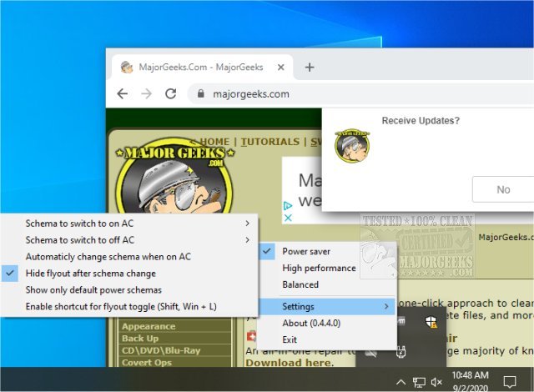The image size is (534, 392).
Task: Enable shortcut for flyout toggle option
Action: 129,307
